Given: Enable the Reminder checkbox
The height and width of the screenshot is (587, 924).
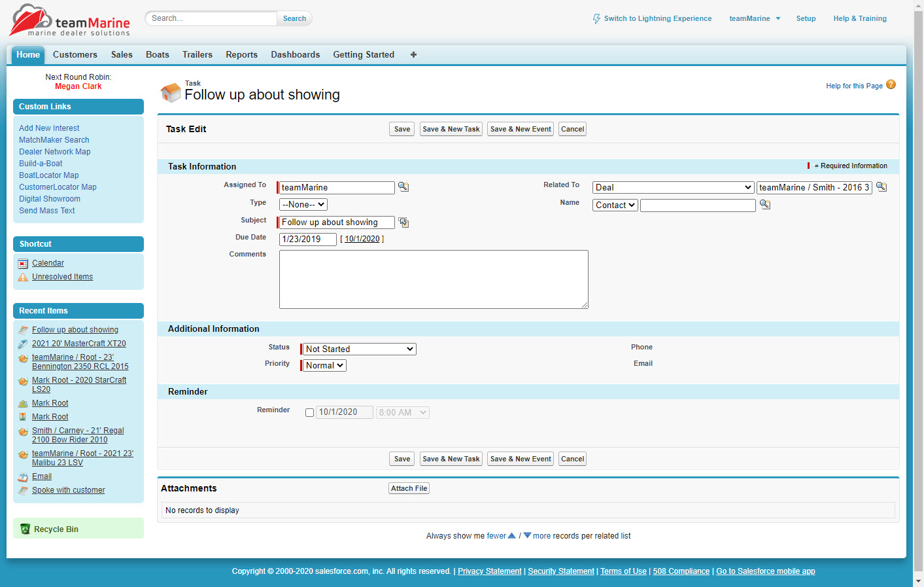Looking at the screenshot, I should click(310, 413).
